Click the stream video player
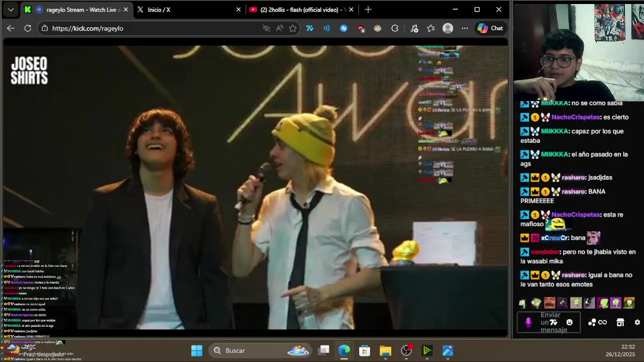This screenshot has height=362, width=644. 256,187
